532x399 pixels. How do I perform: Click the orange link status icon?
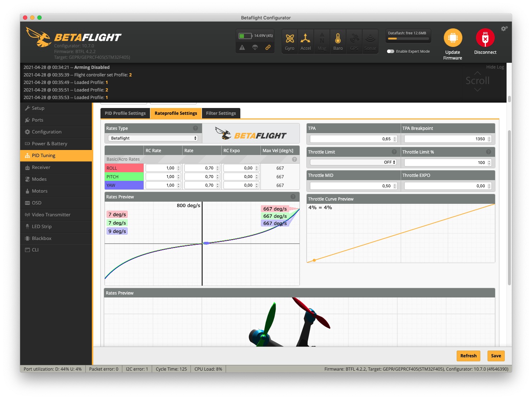(268, 47)
